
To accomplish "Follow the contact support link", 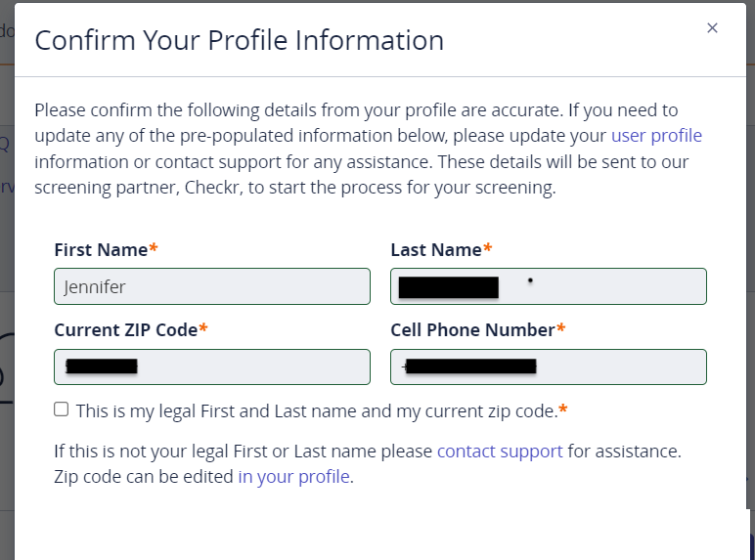I will point(500,452).
